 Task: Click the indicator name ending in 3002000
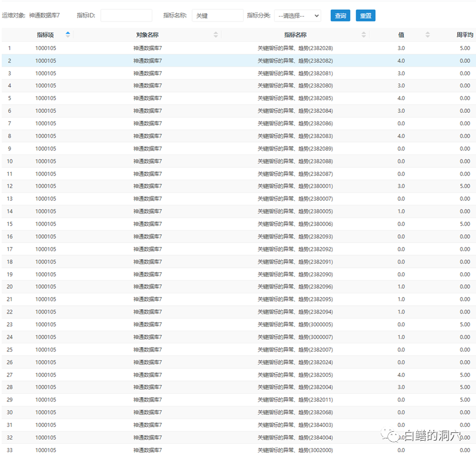(295, 450)
